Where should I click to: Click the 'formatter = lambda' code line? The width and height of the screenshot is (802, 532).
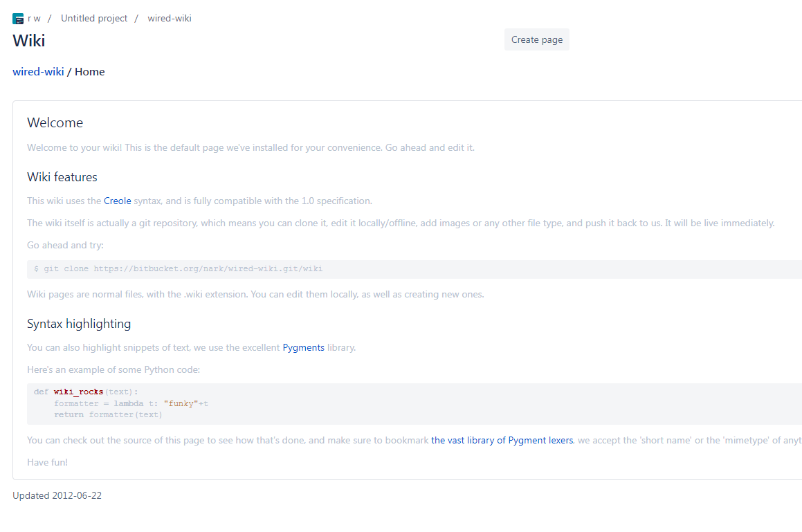coord(131,403)
